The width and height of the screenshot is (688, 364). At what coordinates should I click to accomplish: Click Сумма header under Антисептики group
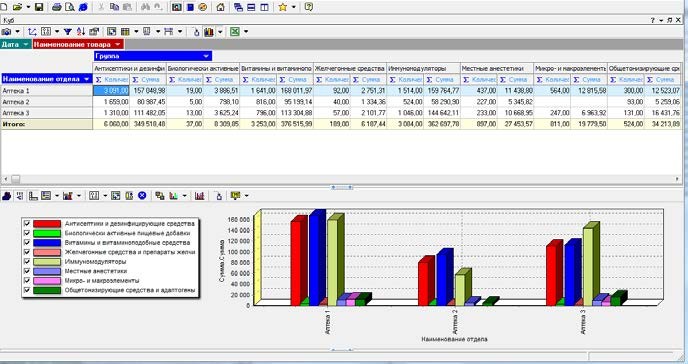click(148, 79)
